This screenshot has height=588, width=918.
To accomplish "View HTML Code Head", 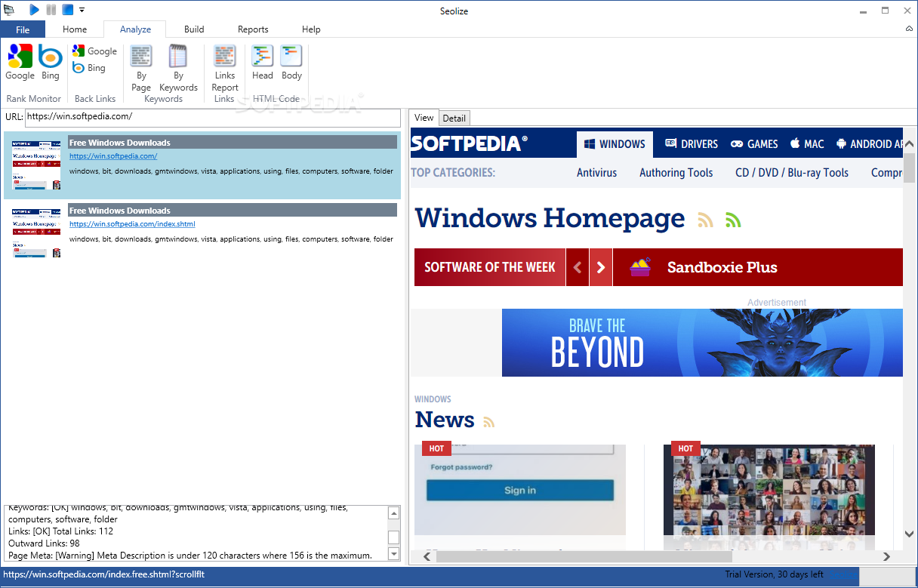I will [x=263, y=63].
